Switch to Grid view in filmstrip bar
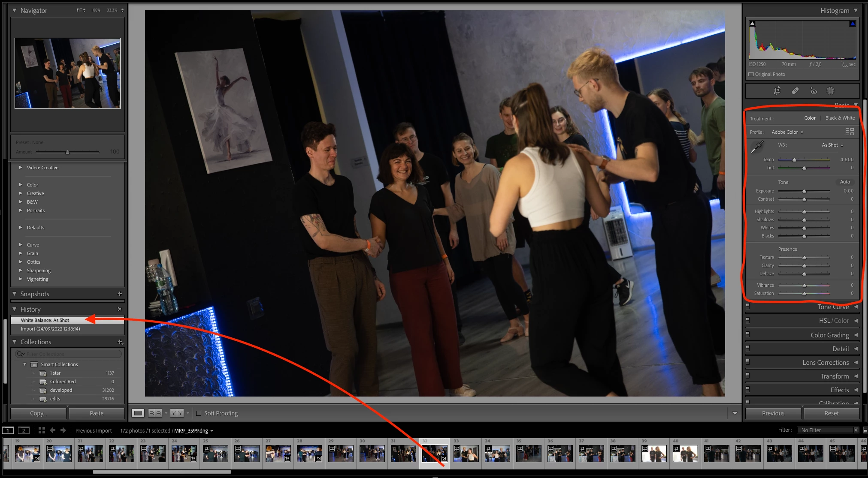 (42, 430)
